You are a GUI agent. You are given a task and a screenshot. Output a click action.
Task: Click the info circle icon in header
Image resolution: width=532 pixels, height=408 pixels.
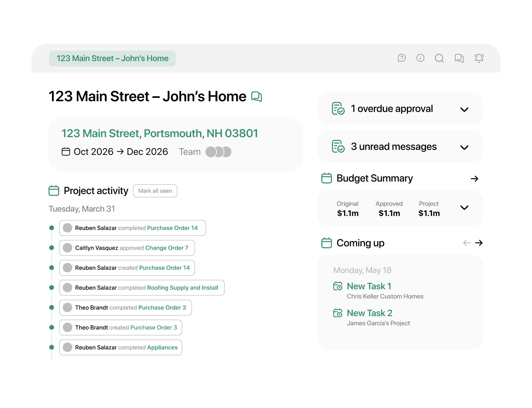point(420,58)
